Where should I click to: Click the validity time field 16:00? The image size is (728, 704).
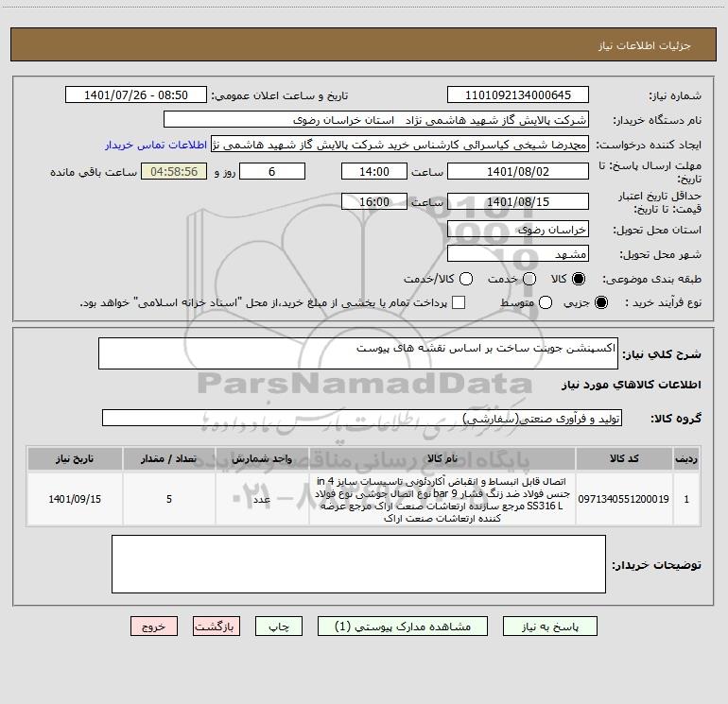[x=374, y=201]
